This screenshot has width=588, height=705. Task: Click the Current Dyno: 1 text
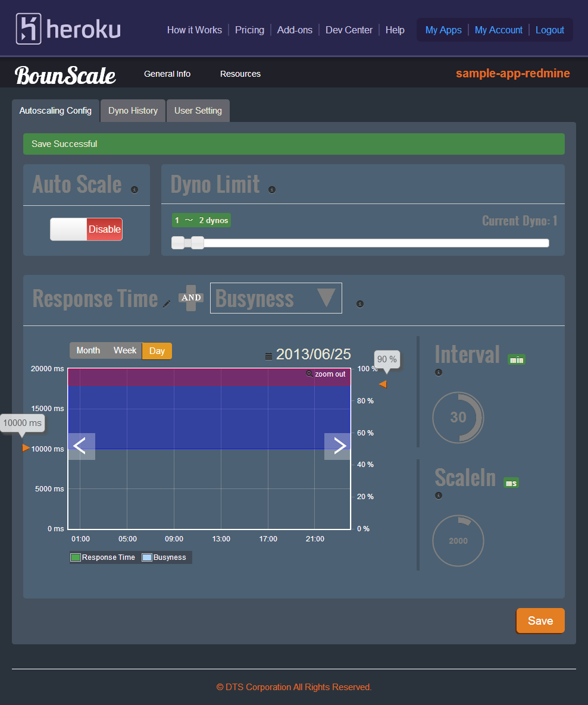click(520, 221)
